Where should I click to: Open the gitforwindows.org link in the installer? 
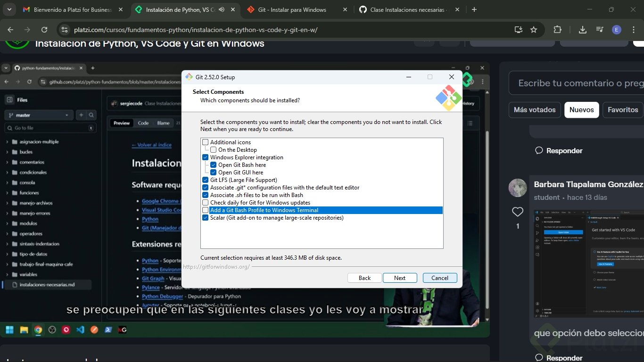[x=216, y=267]
